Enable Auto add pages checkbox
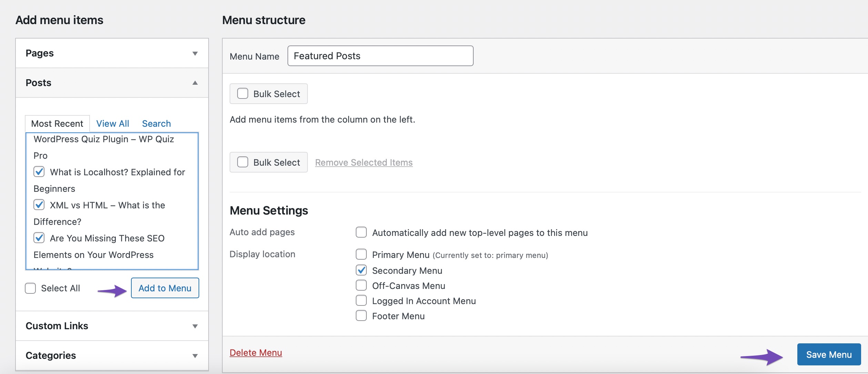The width and height of the screenshot is (868, 374). [x=360, y=232]
